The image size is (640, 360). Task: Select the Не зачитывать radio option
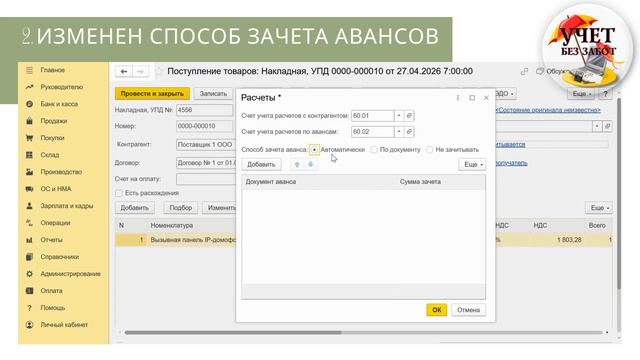coord(429,150)
